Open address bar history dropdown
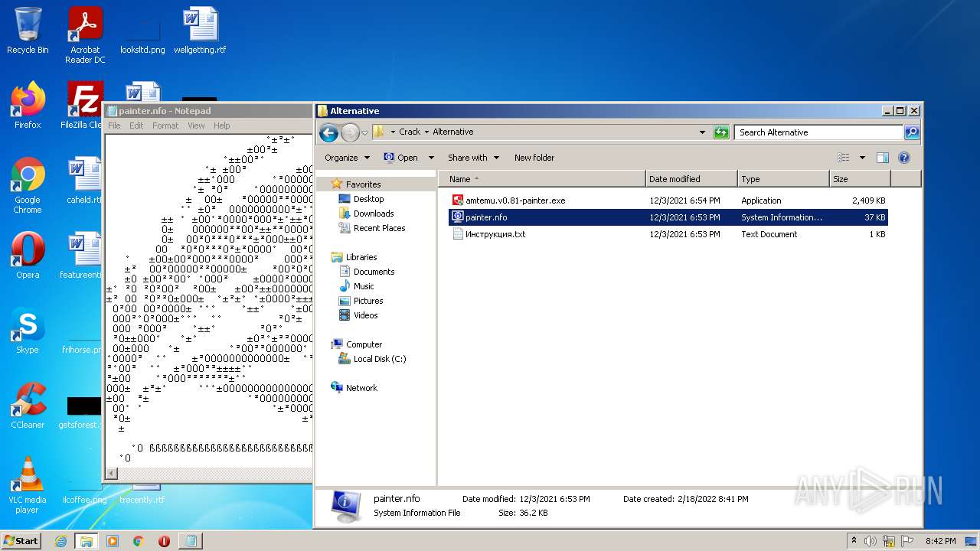The width and height of the screenshot is (980, 551). pyautogui.click(x=702, y=132)
